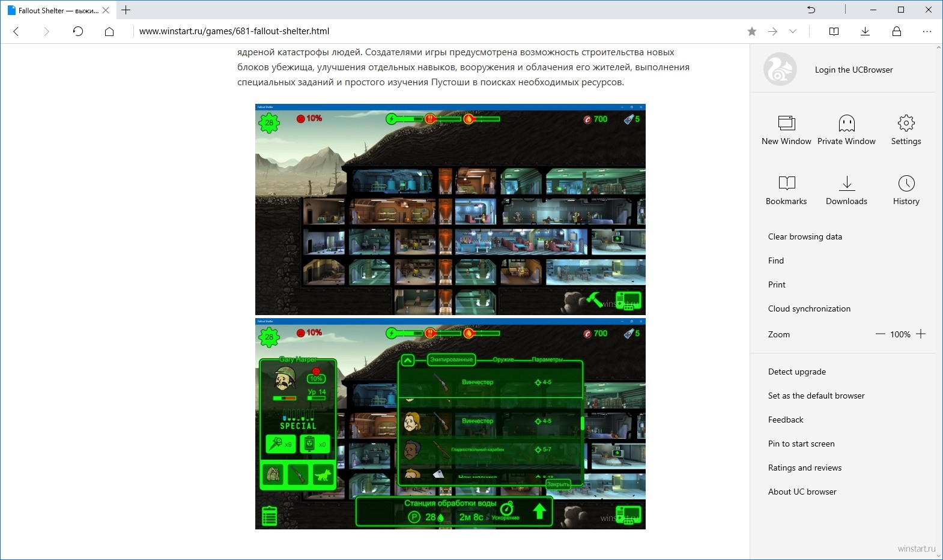Maximize the UC Browser window
943x560 pixels.
coord(901,10)
